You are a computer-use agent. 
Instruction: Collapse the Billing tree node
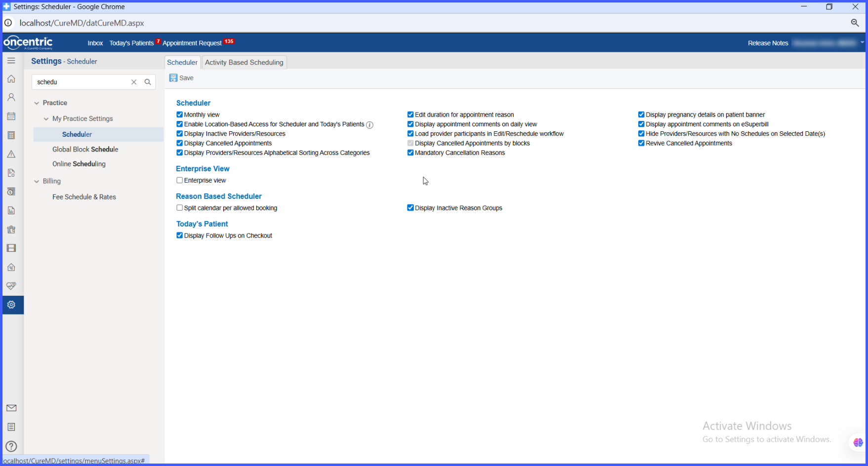pos(37,182)
